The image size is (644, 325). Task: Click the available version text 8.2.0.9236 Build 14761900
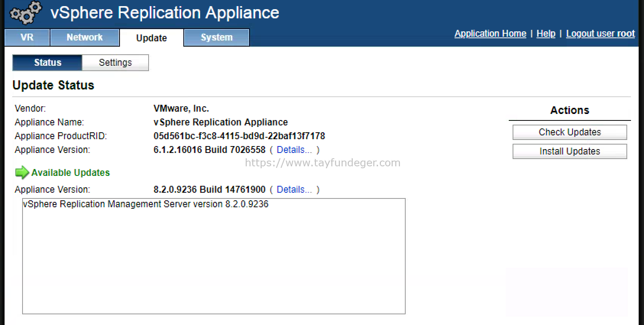point(209,190)
